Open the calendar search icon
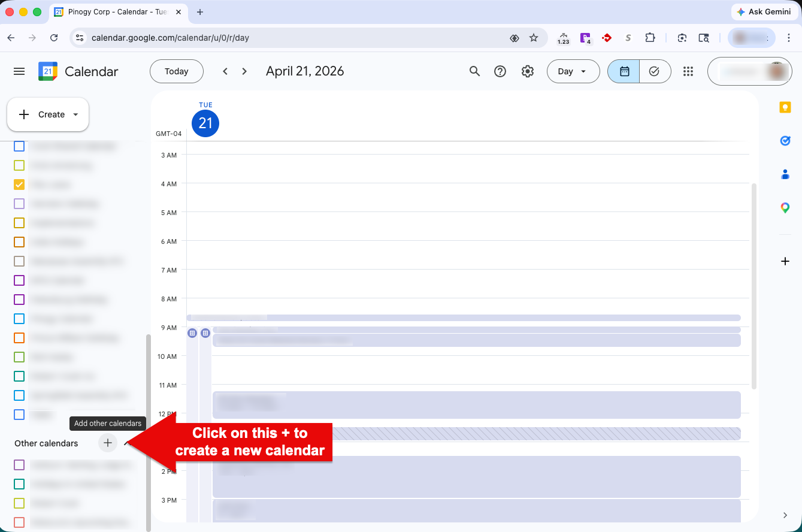 tap(474, 71)
